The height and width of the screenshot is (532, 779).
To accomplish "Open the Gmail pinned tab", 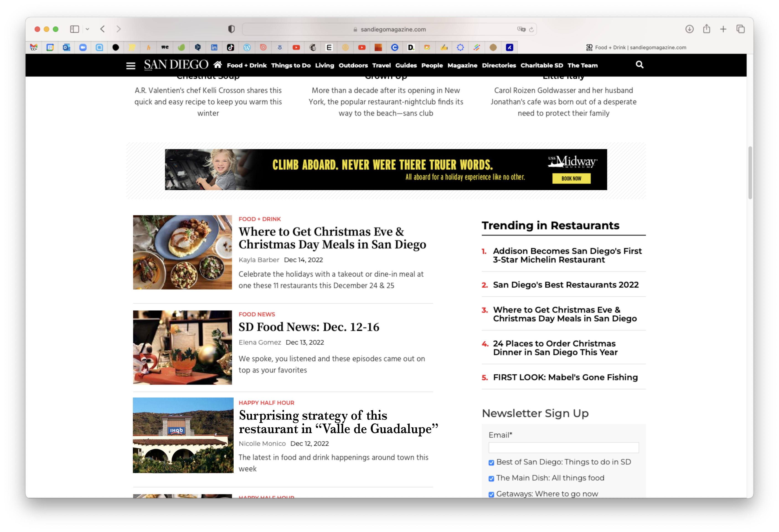I will (x=34, y=47).
